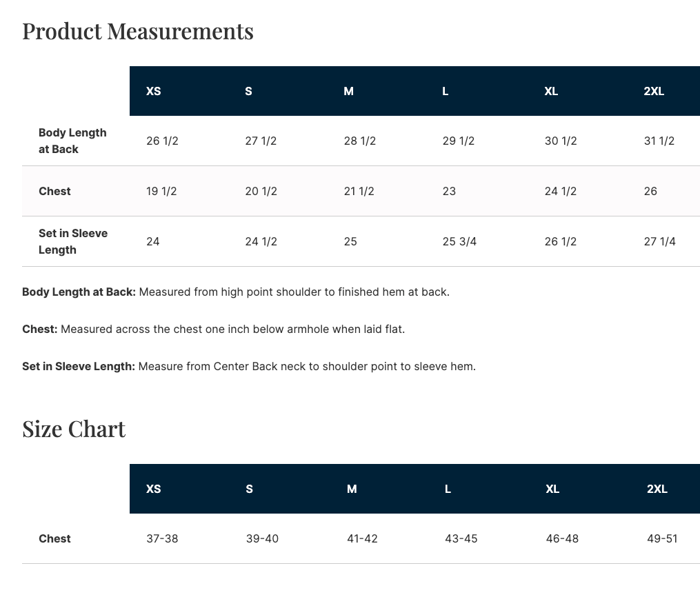Click the 31 1/2 body length value
Image resolution: width=700 pixels, height=597 pixels.
(659, 141)
